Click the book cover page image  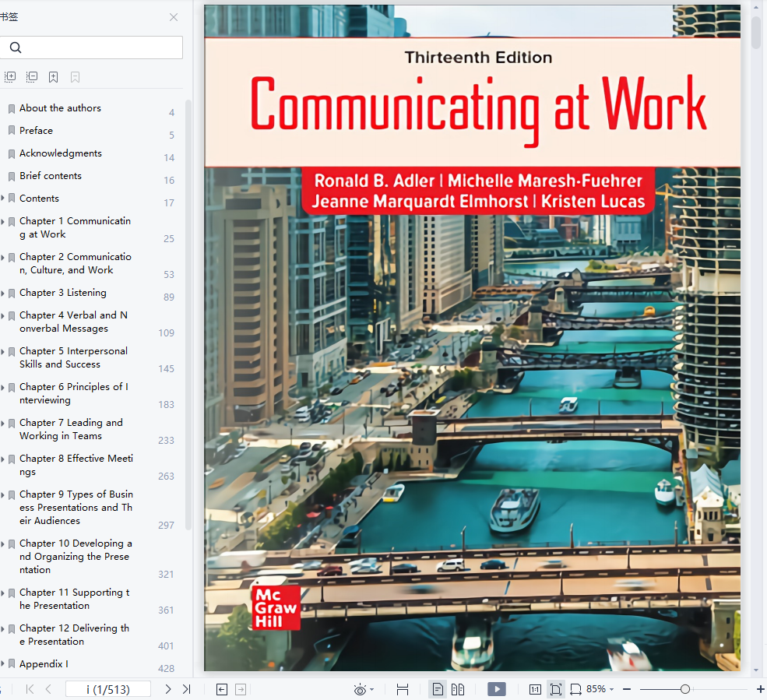tap(472, 337)
